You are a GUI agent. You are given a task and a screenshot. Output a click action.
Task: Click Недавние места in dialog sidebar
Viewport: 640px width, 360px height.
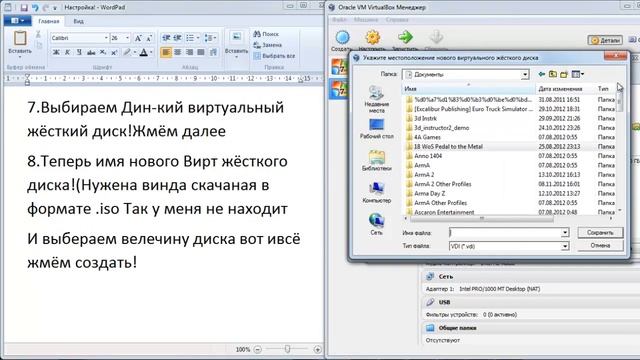point(376,99)
